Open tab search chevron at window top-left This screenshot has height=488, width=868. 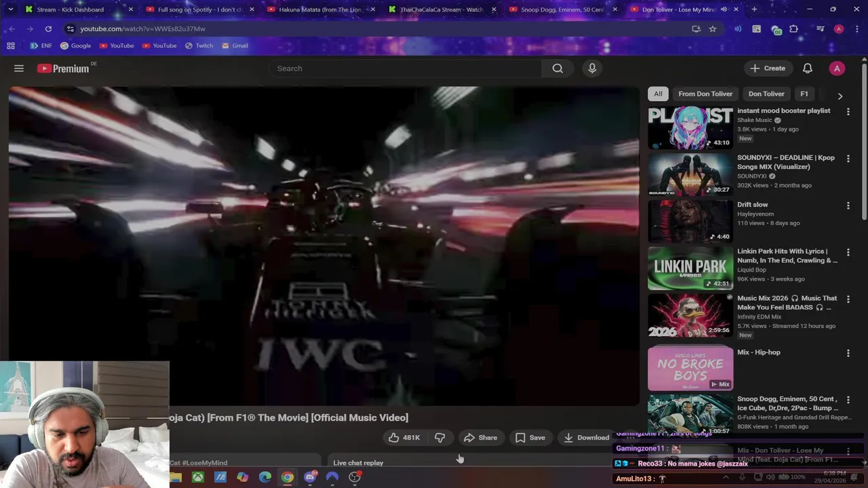(x=10, y=9)
